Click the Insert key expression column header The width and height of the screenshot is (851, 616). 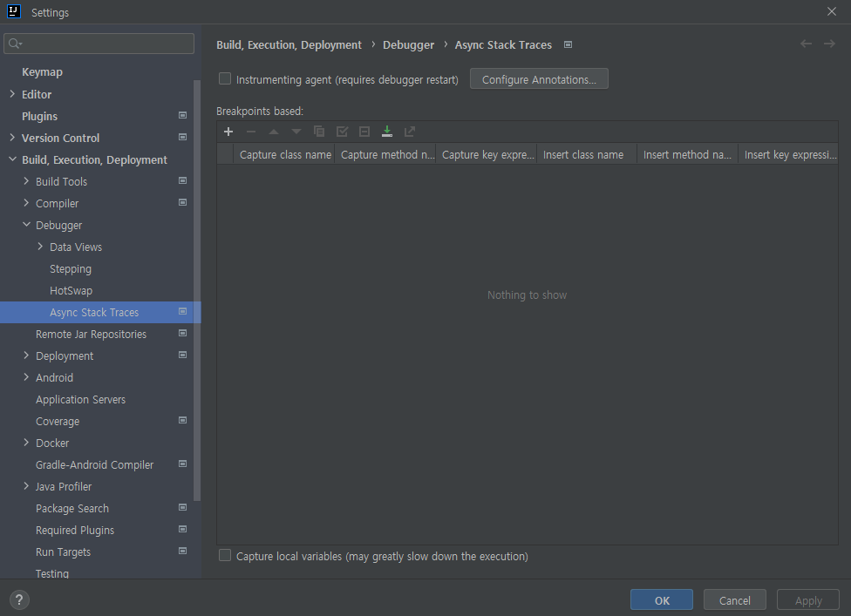tap(788, 154)
